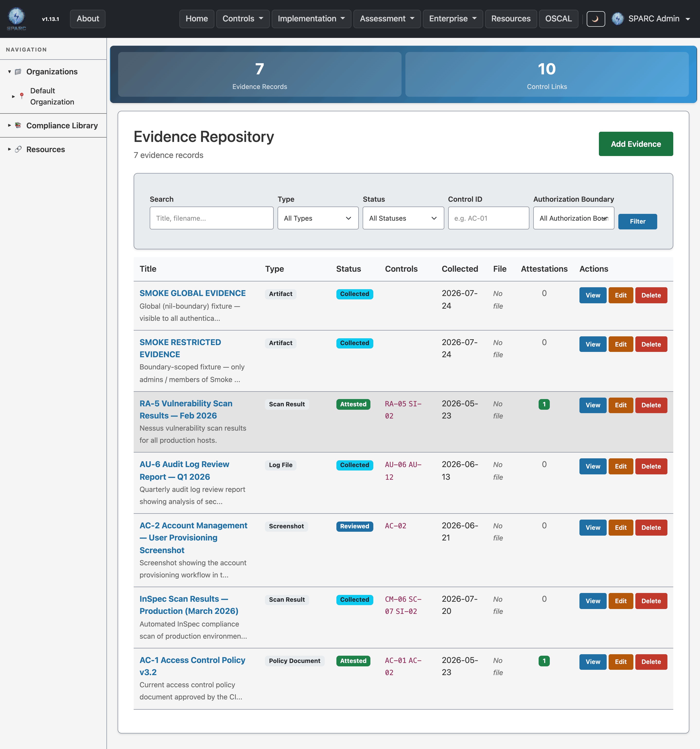Edit the SMOKE RESTRICTED EVIDENCE record
Image resolution: width=700 pixels, height=749 pixels.
tap(621, 344)
